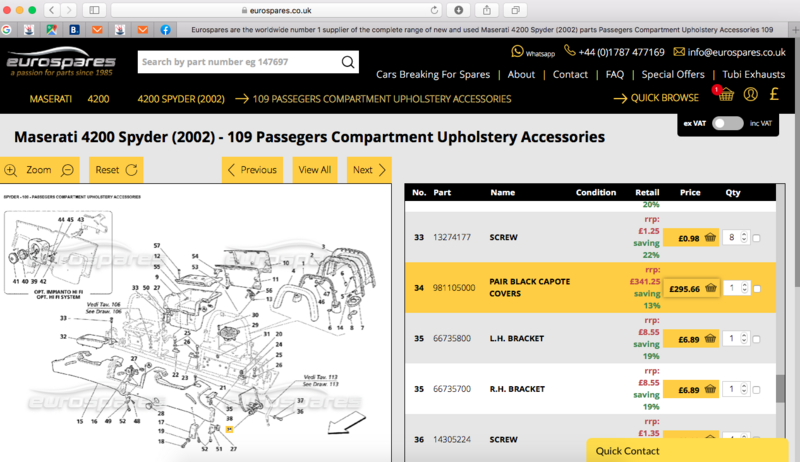The image size is (800, 462).
Task: Open Tubi Exhausts page
Action: [753, 74]
